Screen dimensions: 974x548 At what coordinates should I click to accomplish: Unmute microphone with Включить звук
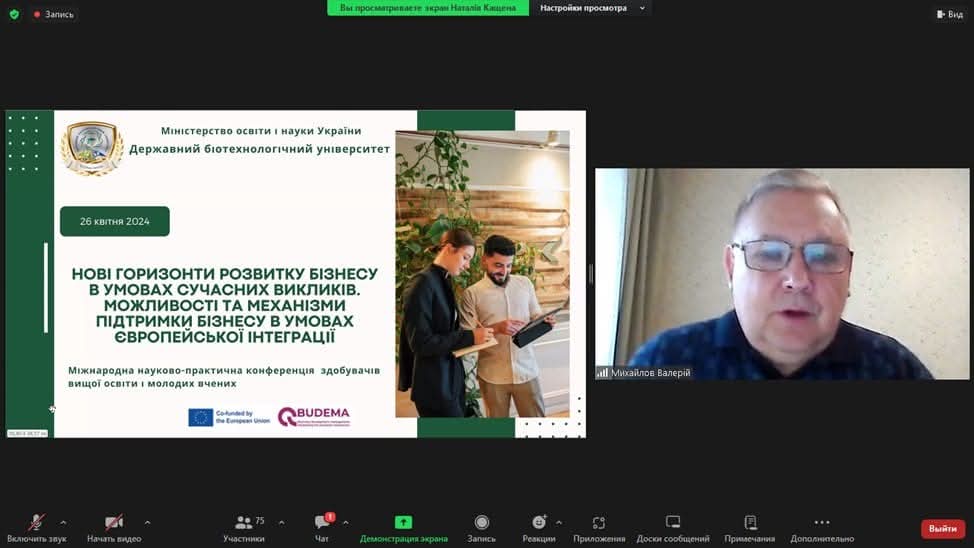pyautogui.click(x=36, y=523)
